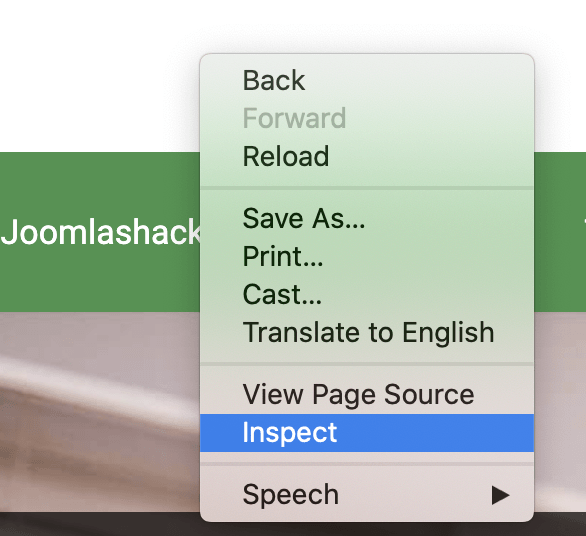
Task: Click the hero image right of the menu
Action: [x=560, y=412]
